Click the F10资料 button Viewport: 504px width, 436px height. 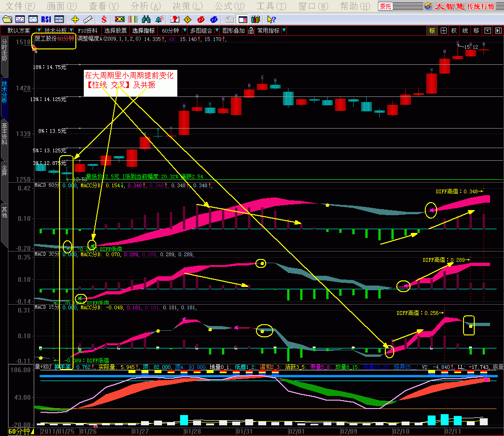[x=88, y=31]
